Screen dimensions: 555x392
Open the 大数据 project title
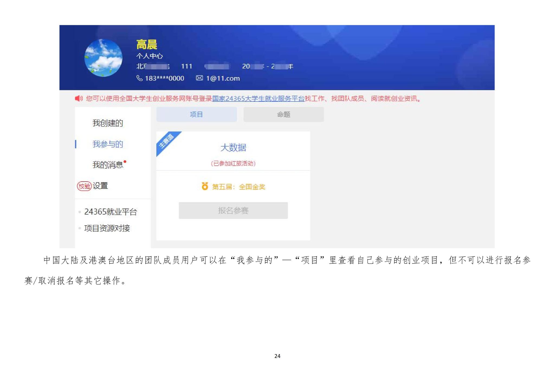click(x=233, y=148)
